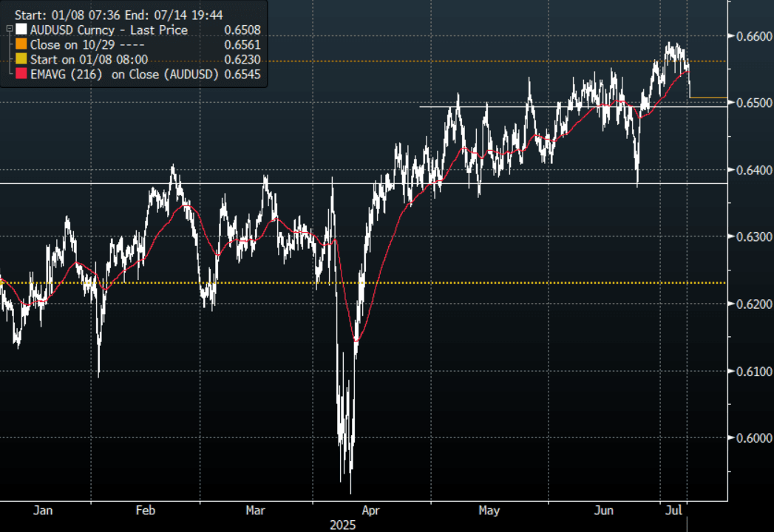Click the close value 0.6561
Screen dimensions: 774x532
[242, 45]
